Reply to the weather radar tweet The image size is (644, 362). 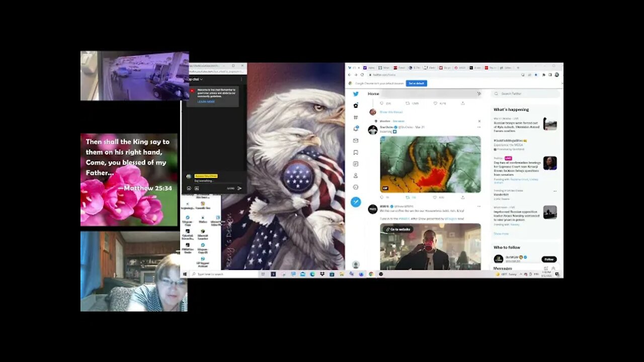383,198
